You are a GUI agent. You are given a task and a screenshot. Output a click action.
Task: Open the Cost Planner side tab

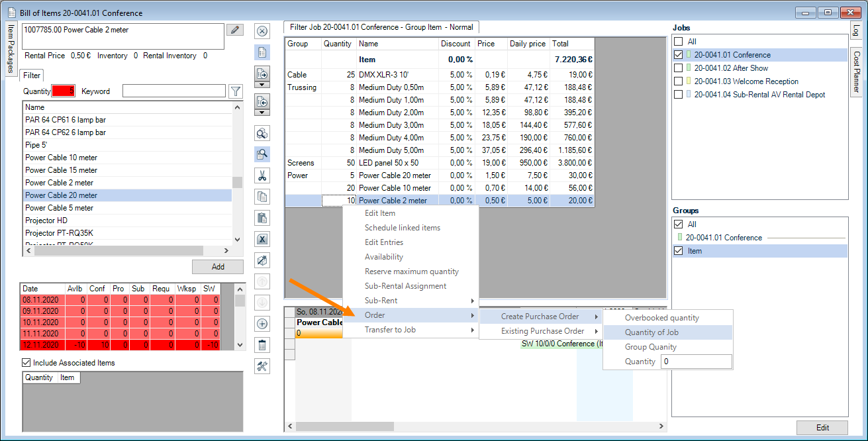click(856, 72)
